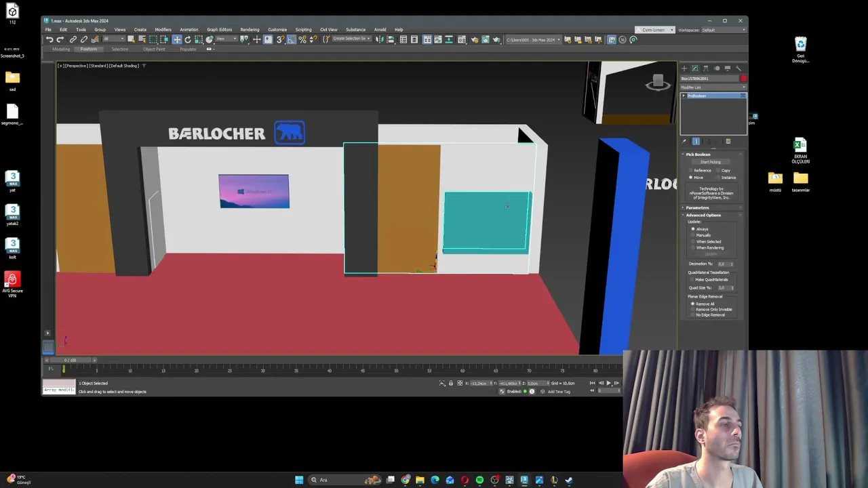
Task: Activate Select and Move tool
Action: point(177,39)
